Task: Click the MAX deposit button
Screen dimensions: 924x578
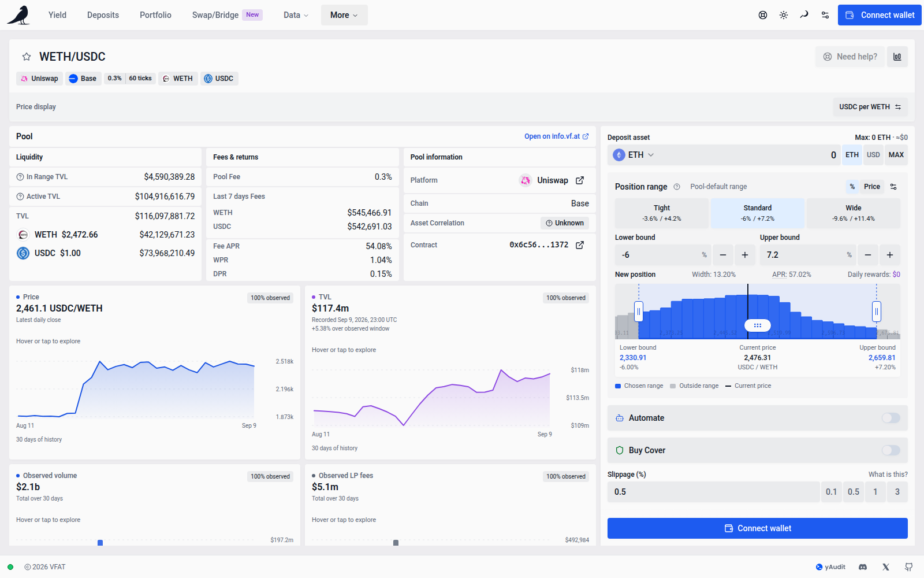Action: tap(896, 155)
